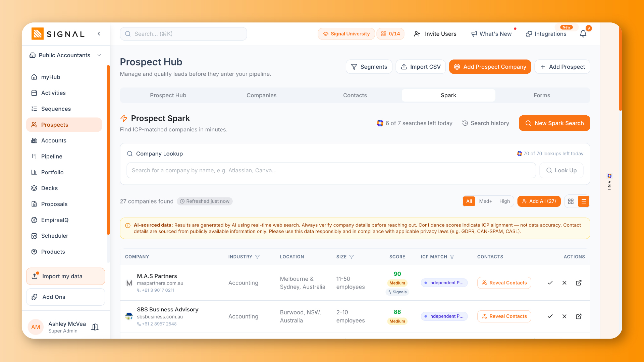This screenshot has width=644, height=362.
Task: Open What's New announcements
Action: pos(491,34)
